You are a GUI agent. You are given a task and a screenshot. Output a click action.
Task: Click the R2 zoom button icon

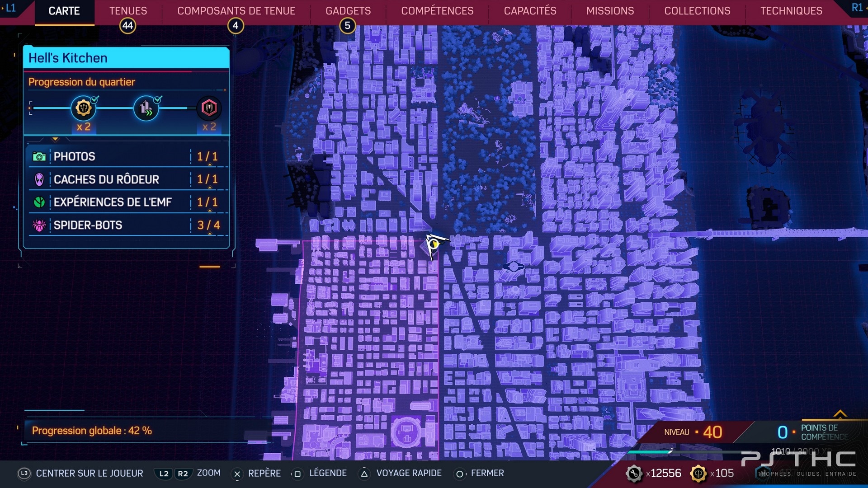(x=183, y=474)
